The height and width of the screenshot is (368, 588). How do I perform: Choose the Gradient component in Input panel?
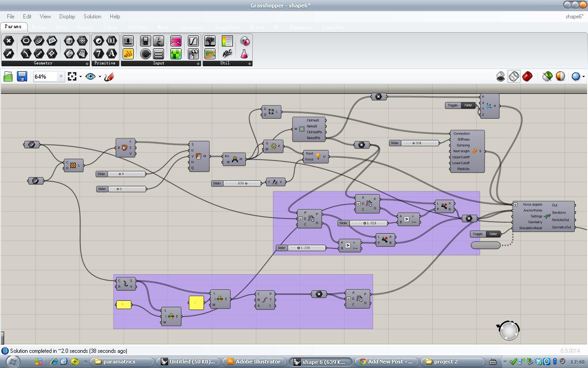click(x=176, y=41)
